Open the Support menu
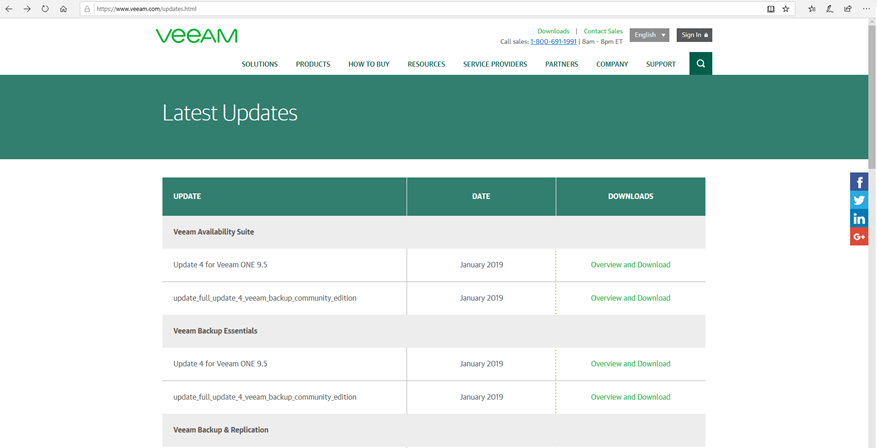Viewport: 877px width, 448px height. point(661,64)
